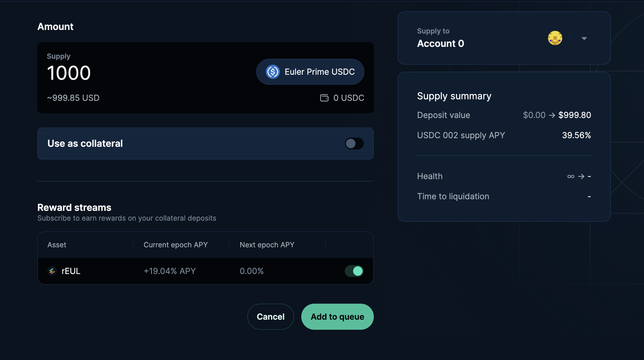Click the rEUL reward stream icon

pyautogui.click(x=52, y=270)
